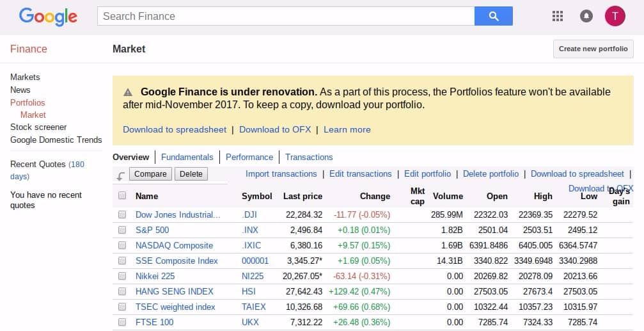Switch to the Fundamentals tab

(x=187, y=157)
